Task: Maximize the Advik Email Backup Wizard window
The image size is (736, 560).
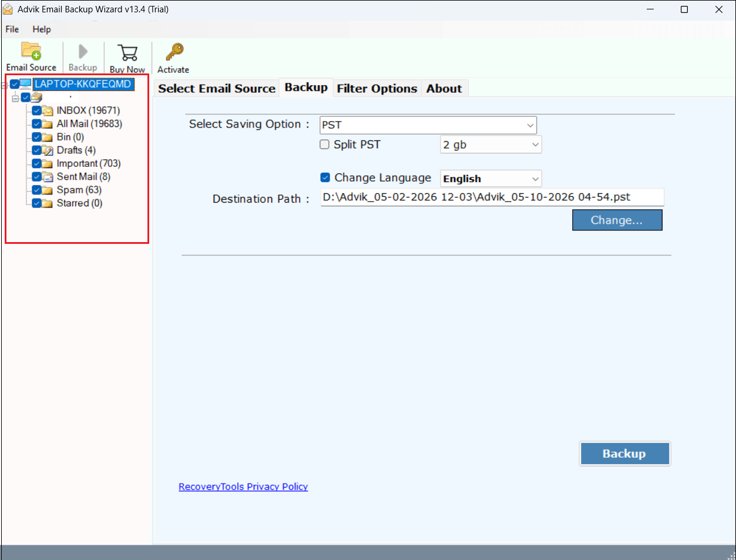Action: [x=684, y=9]
